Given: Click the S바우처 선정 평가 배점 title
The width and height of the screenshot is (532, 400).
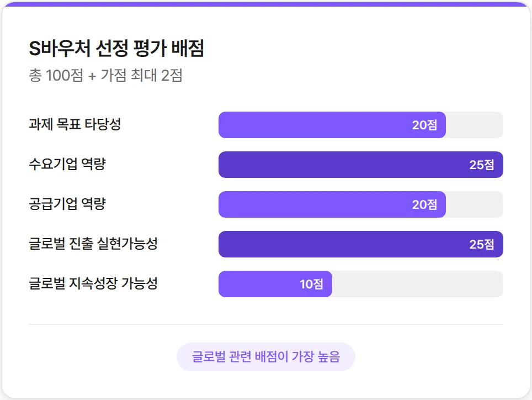Looking at the screenshot, I should (x=116, y=49).
